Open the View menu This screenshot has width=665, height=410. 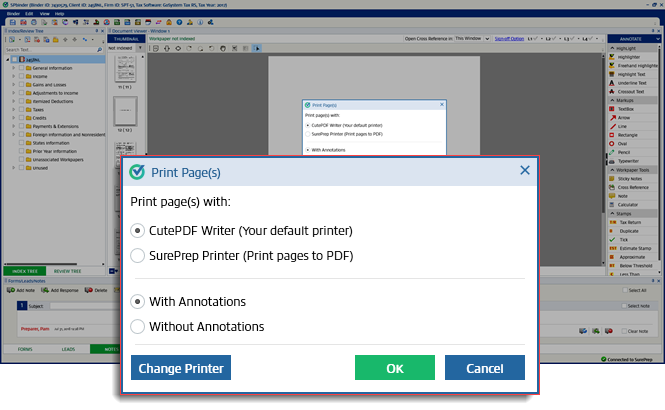43,14
